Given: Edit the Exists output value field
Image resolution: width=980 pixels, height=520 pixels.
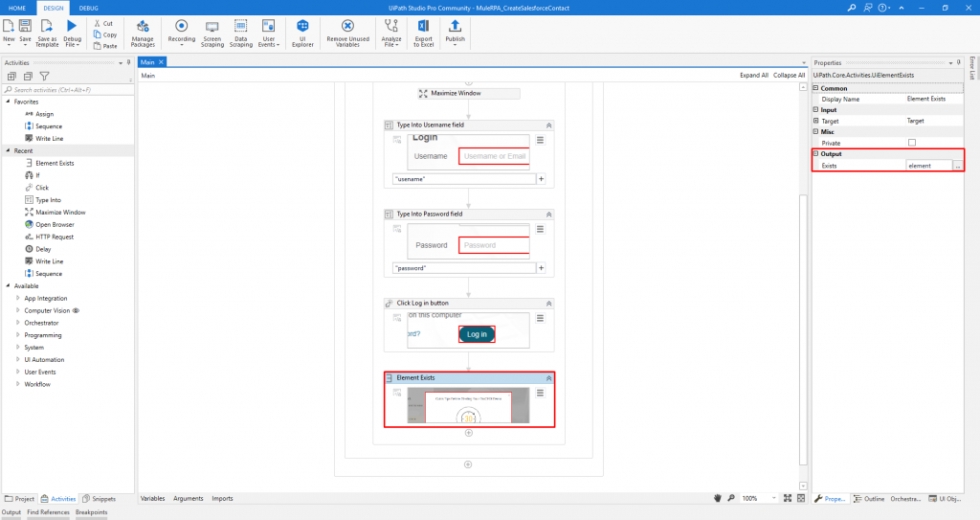Looking at the screenshot, I should coord(928,166).
